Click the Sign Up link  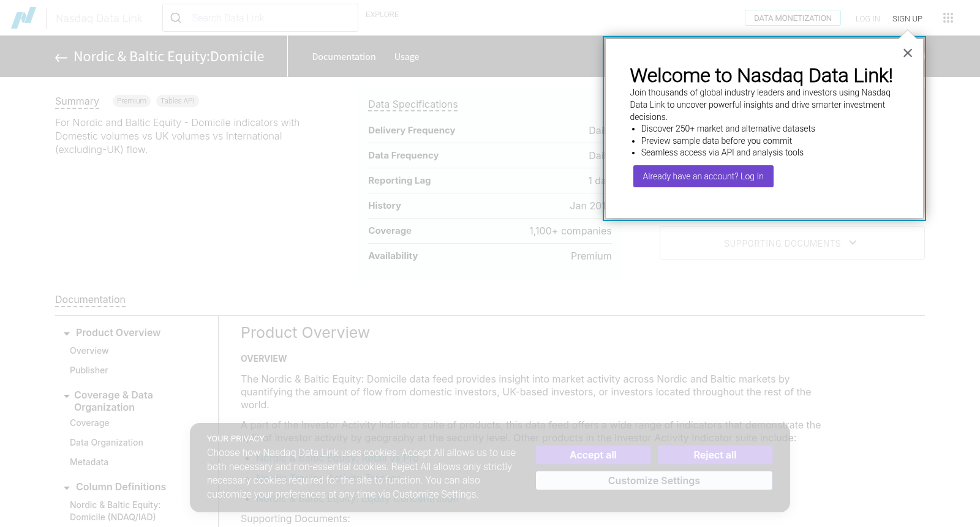[x=907, y=18]
